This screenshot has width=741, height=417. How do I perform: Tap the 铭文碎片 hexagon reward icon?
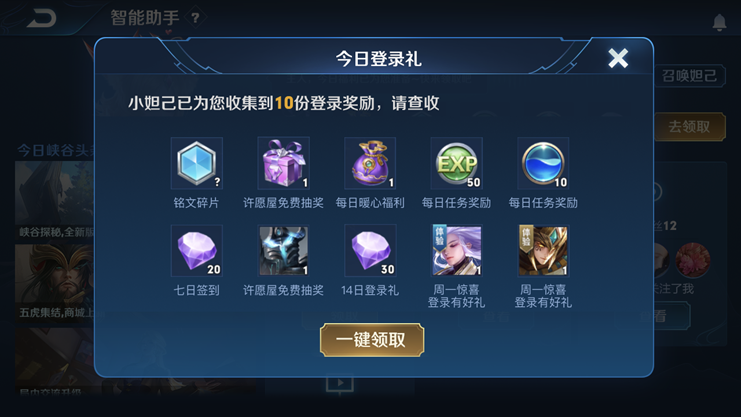coord(197,164)
